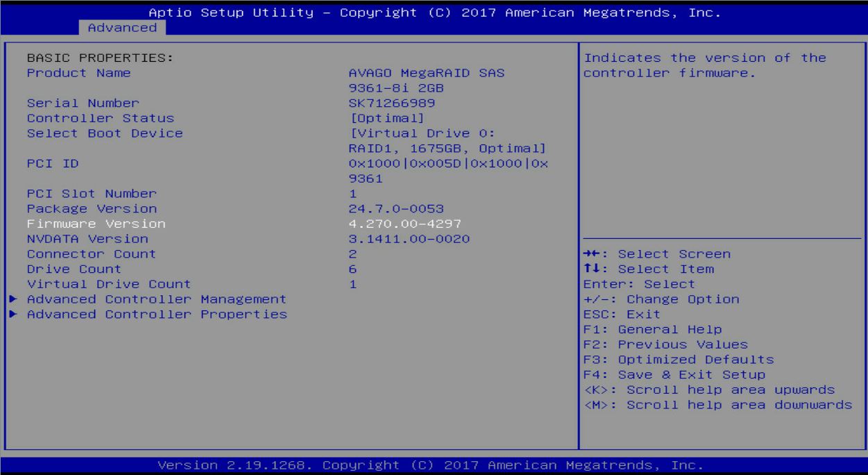The image size is (868, 475).
Task: Click the F2: Previous Values hint
Action: point(666,345)
